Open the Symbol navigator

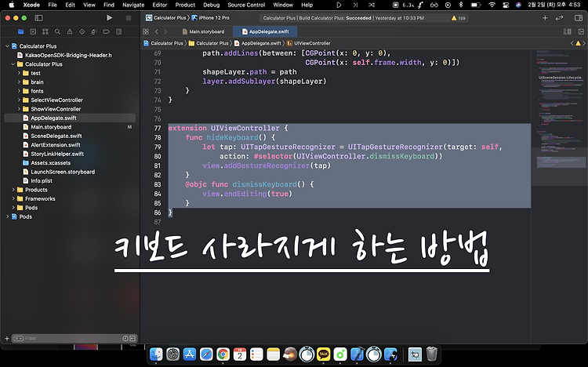pyautogui.click(x=45, y=32)
